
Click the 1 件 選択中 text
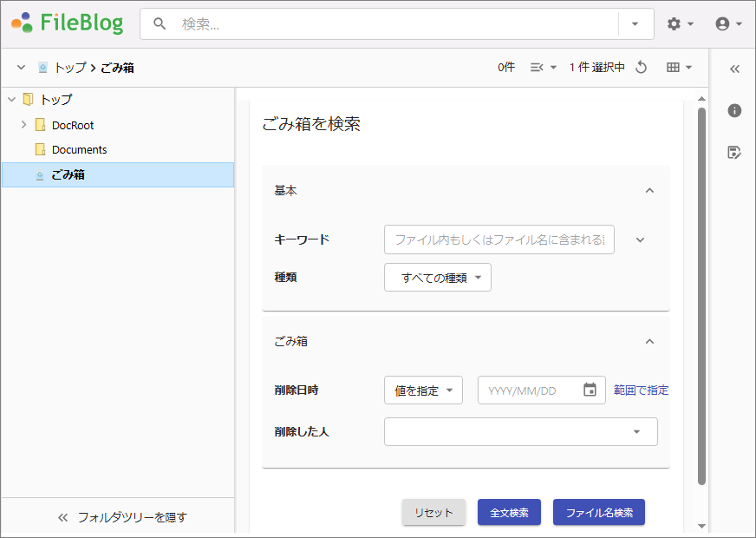point(596,68)
